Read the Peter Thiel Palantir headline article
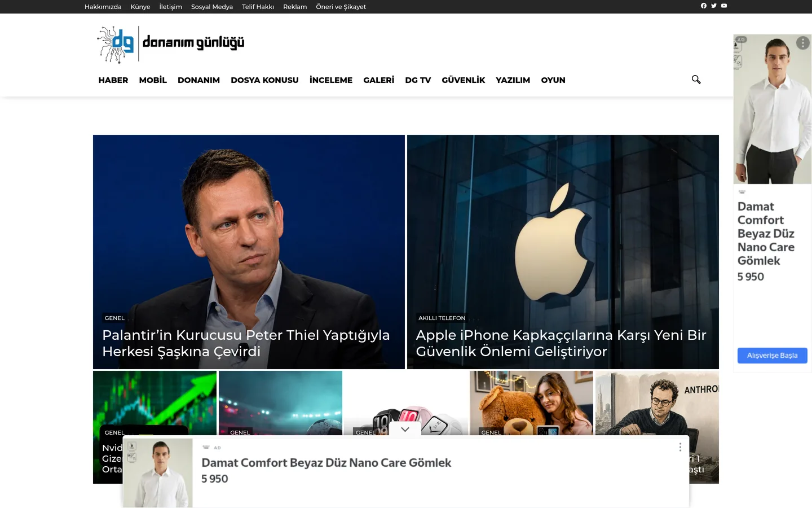 click(246, 343)
